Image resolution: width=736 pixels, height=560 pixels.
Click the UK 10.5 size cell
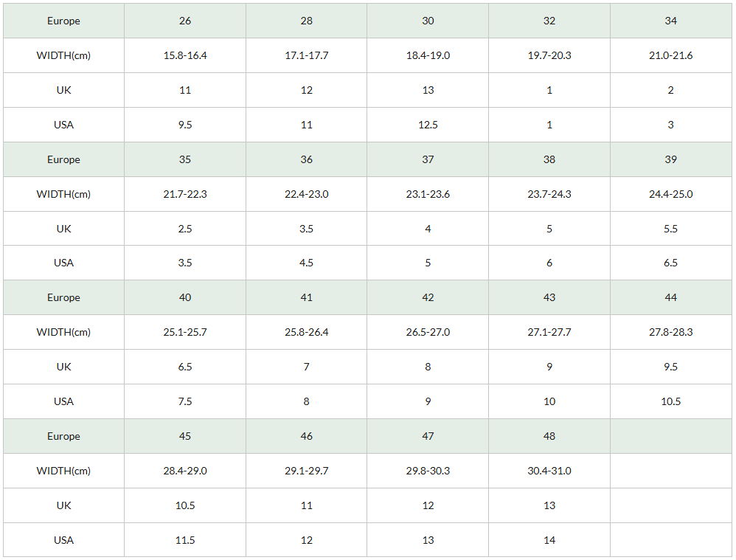pyautogui.click(x=185, y=505)
